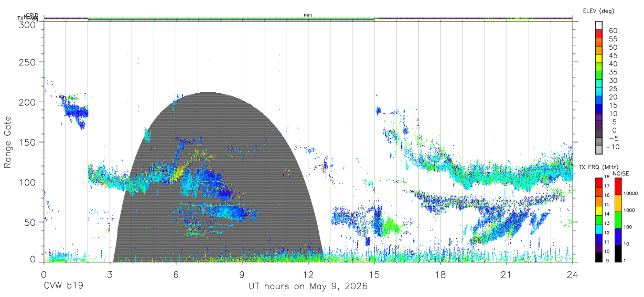The width and height of the screenshot is (644, 297).
Task: Click the '24' UT hour tick label
Action: tap(573, 274)
